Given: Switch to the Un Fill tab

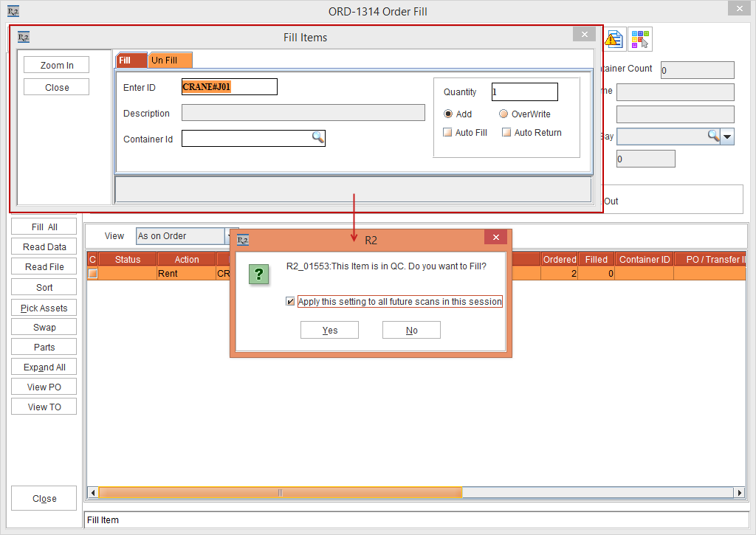Looking at the screenshot, I should 170,61.
